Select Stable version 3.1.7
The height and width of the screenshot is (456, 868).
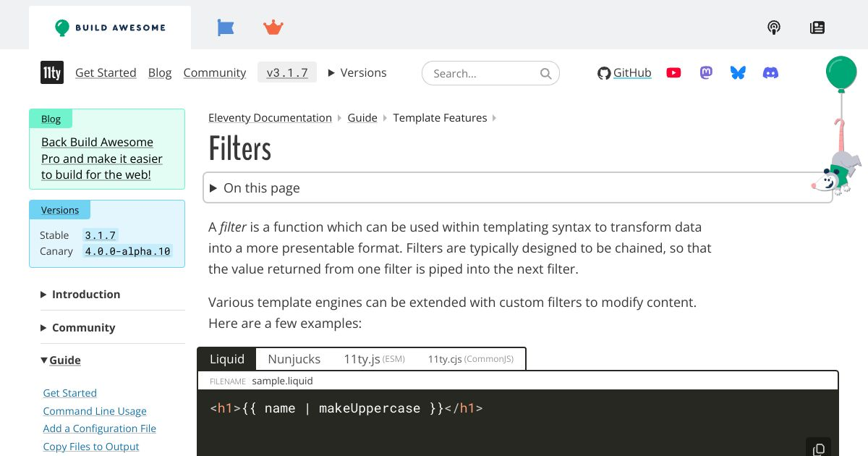100,235
